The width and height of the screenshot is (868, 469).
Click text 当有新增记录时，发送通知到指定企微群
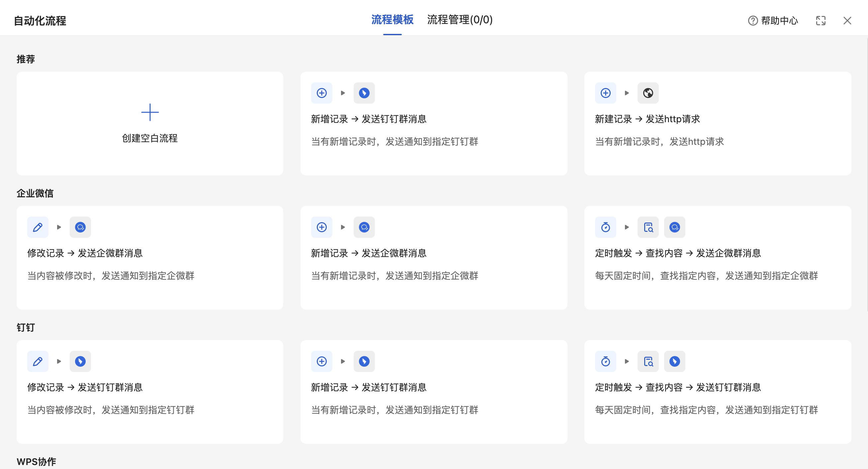[x=394, y=276]
